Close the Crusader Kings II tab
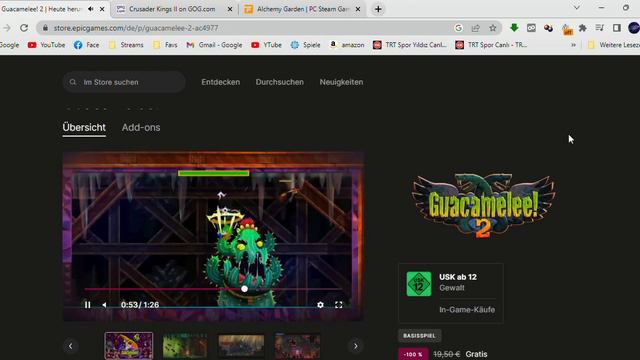 [230, 9]
